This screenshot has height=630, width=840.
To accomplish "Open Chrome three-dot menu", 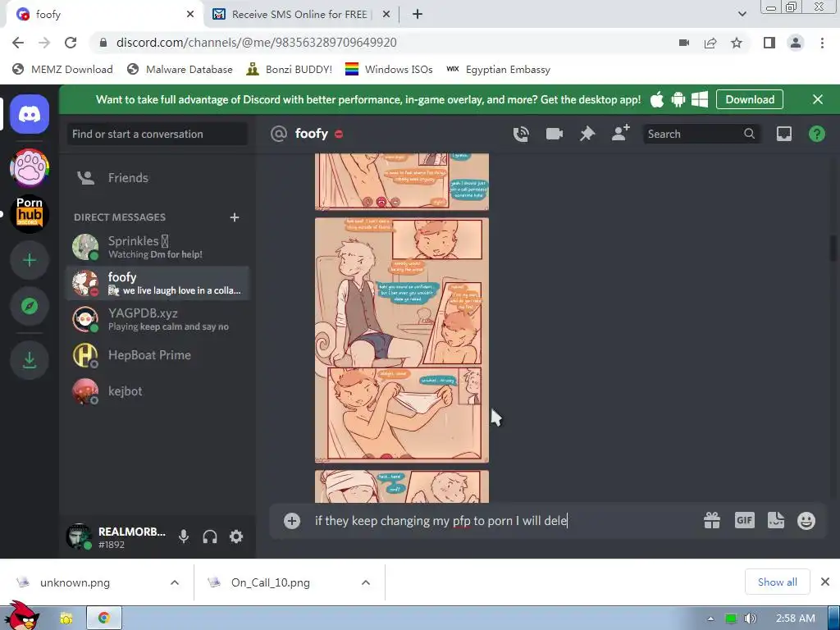I will click(822, 43).
